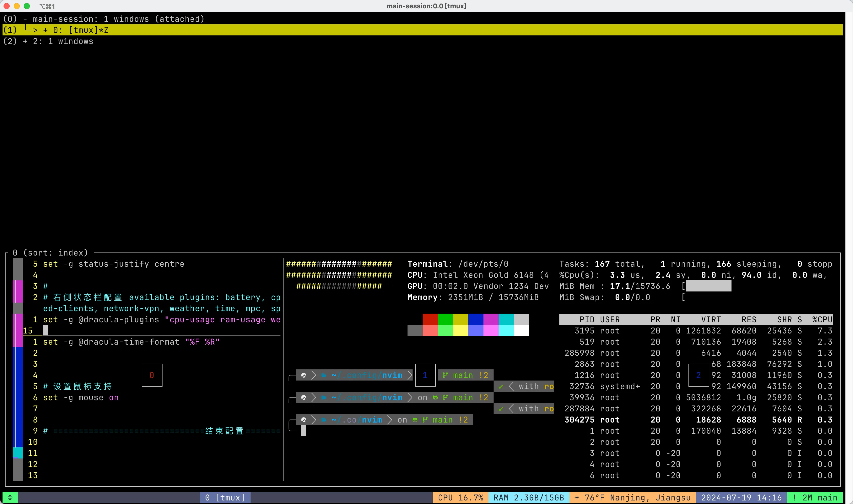The height and width of the screenshot is (504, 853).
Task: Click the RES column header
Action: click(749, 320)
